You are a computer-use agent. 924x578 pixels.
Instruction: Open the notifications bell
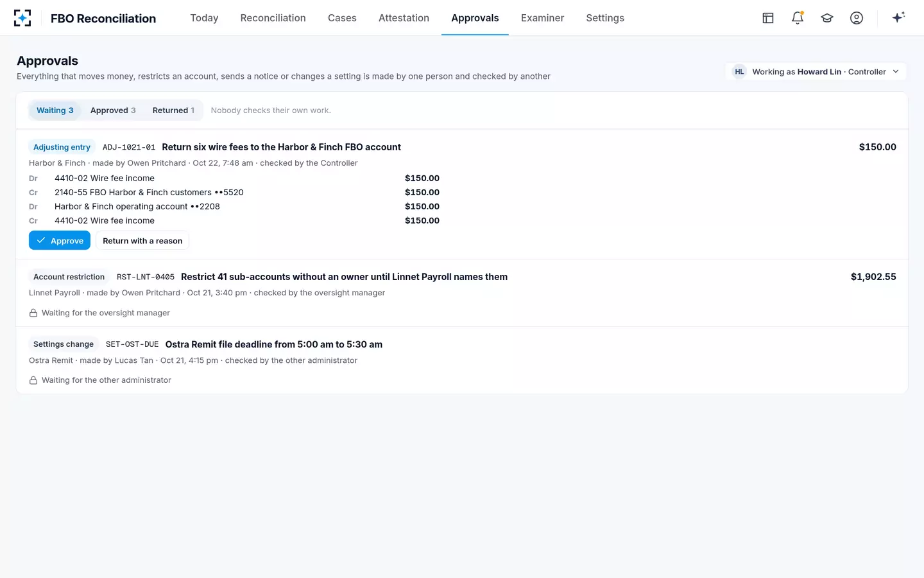coord(798,18)
